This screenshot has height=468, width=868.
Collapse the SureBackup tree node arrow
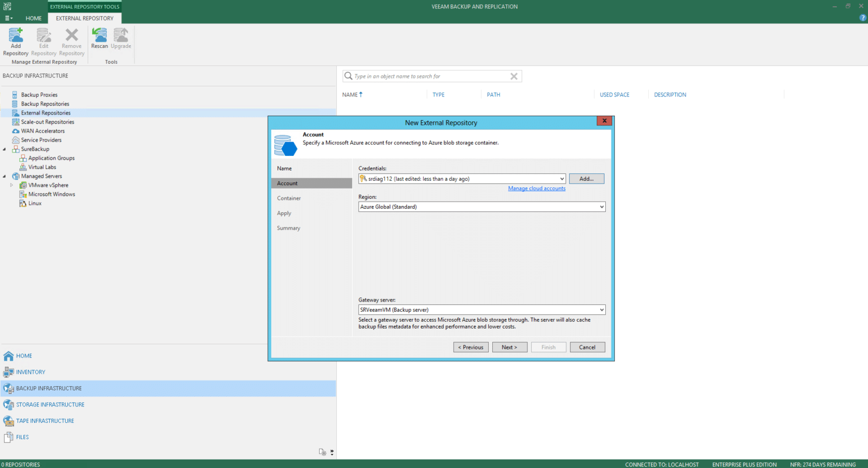click(x=5, y=149)
